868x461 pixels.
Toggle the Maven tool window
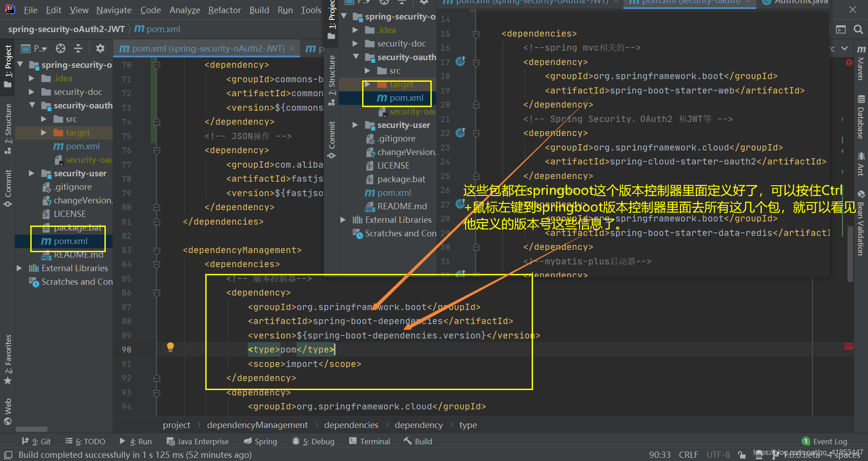point(861,63)
